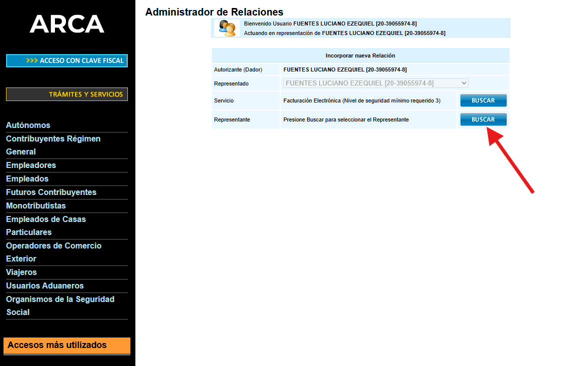
Task: Select the Empleados menu item
Action: (x=27, y=179)
